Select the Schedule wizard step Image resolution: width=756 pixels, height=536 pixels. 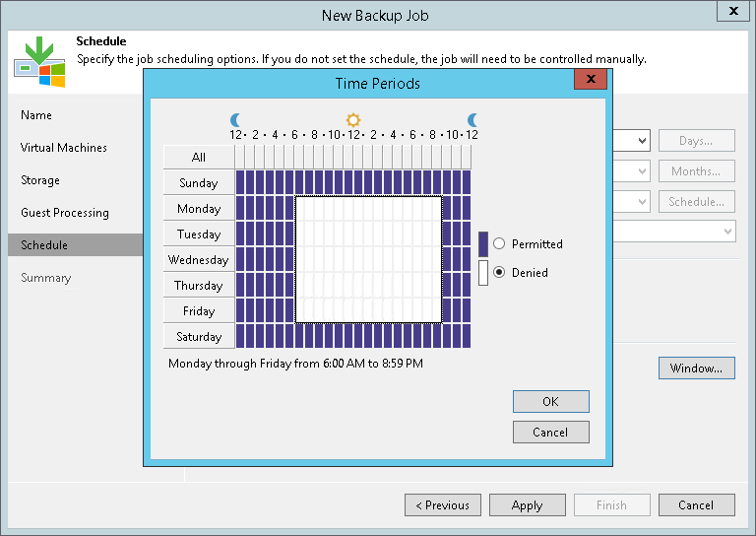point(75,245)
